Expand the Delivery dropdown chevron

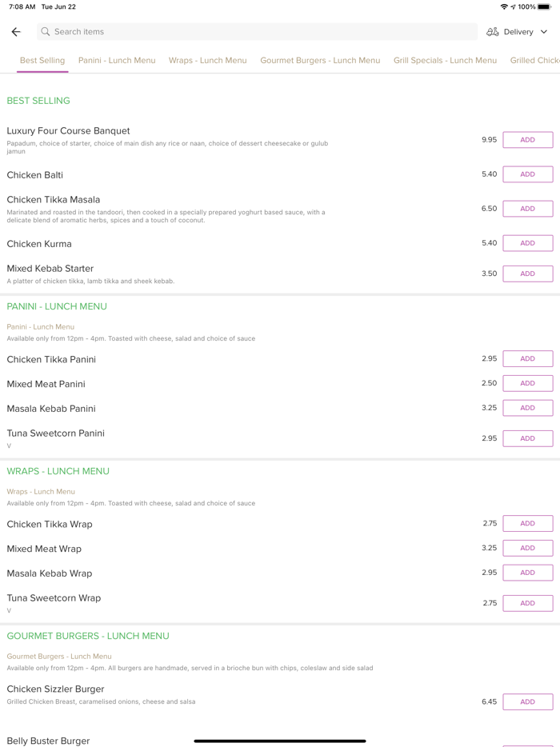click(x=544, y=32)
